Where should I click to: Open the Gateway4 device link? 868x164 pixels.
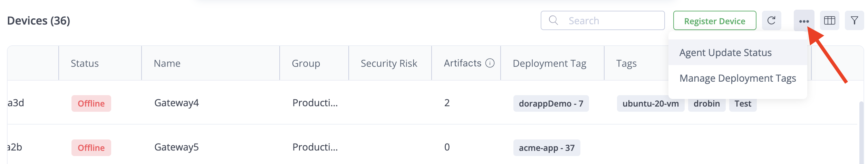[x=176, y=103]
